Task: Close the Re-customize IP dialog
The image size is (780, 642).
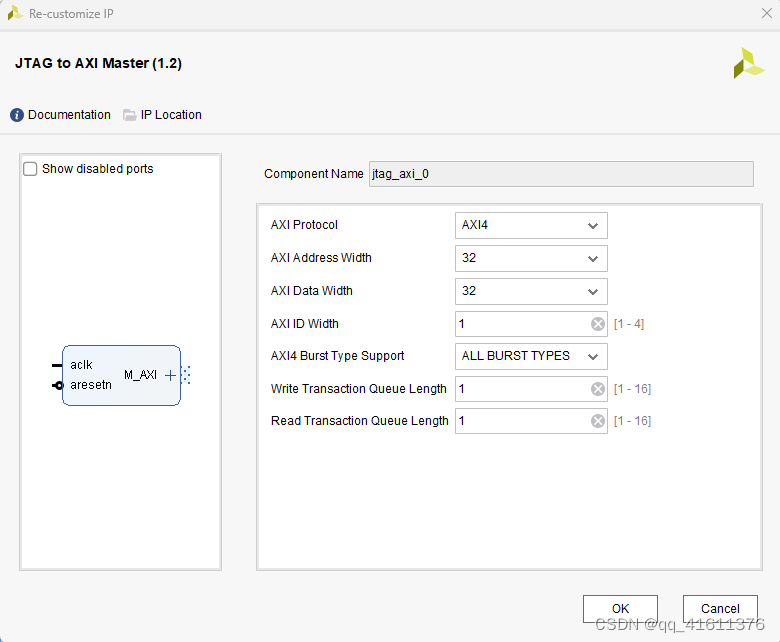Action: point(767,13)
